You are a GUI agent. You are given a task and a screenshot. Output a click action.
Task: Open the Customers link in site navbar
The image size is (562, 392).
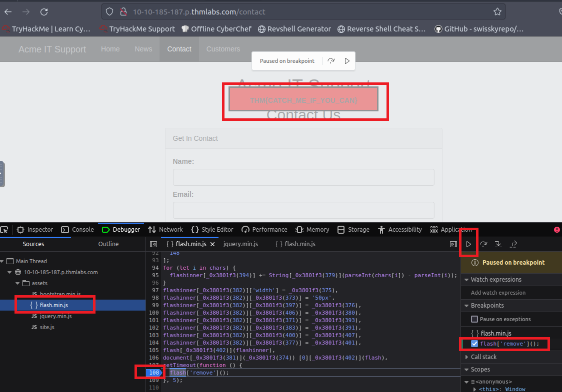223,49
